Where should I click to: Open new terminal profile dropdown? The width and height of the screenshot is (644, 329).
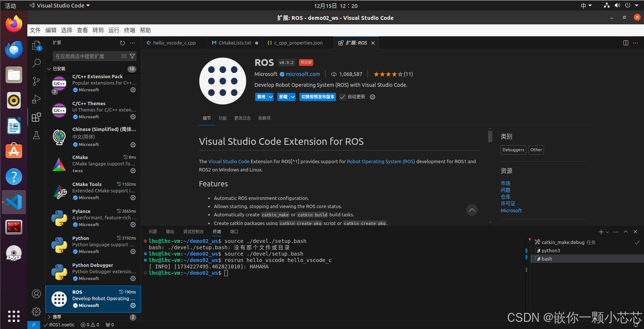pos(607,232)
